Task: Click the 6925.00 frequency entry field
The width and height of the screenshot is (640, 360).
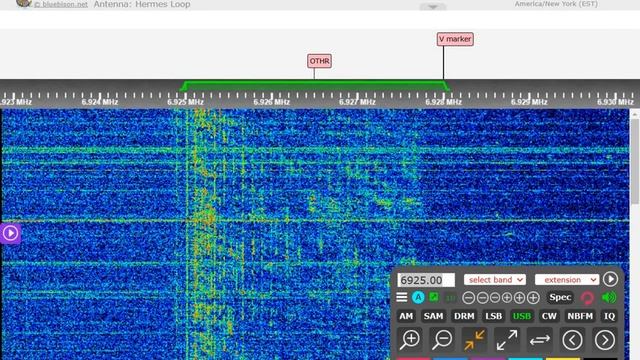Action: pyautogui.click(x=426, y=280)
